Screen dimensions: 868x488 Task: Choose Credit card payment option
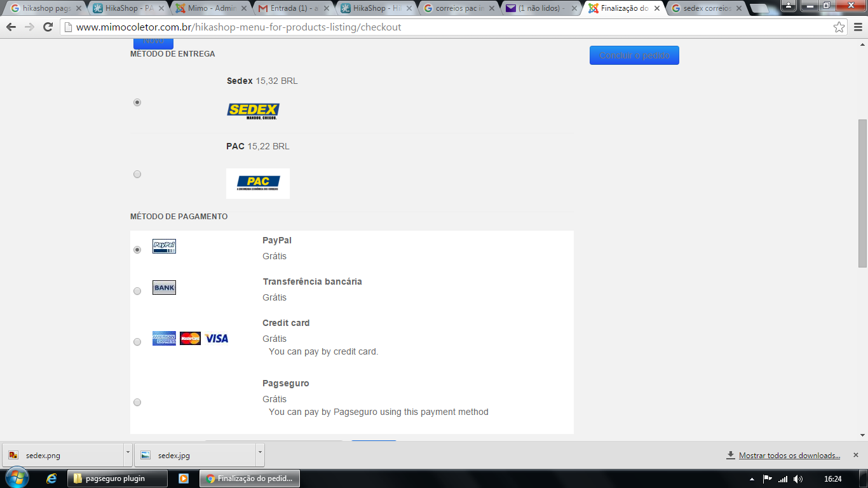[x=137, y=342]
